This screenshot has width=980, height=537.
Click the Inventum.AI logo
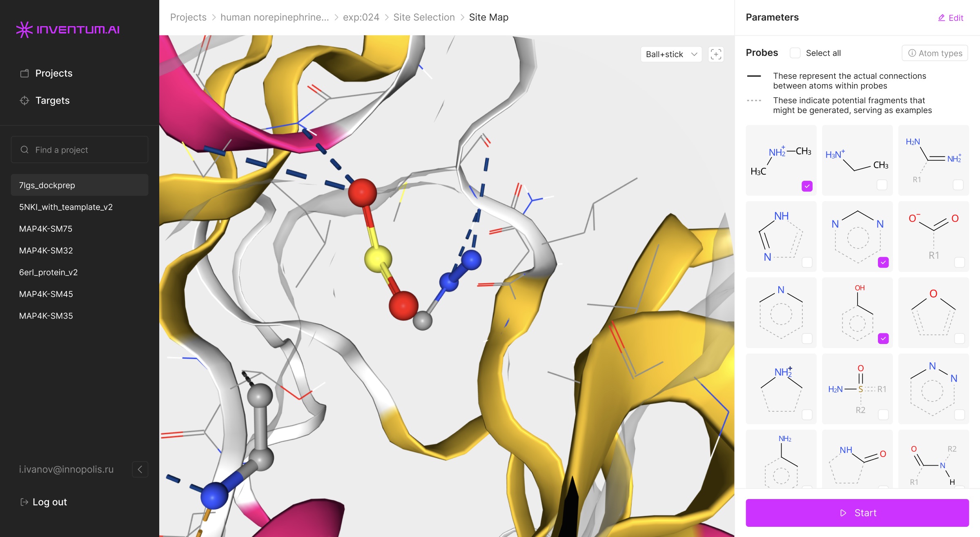[x=68, y=29]
